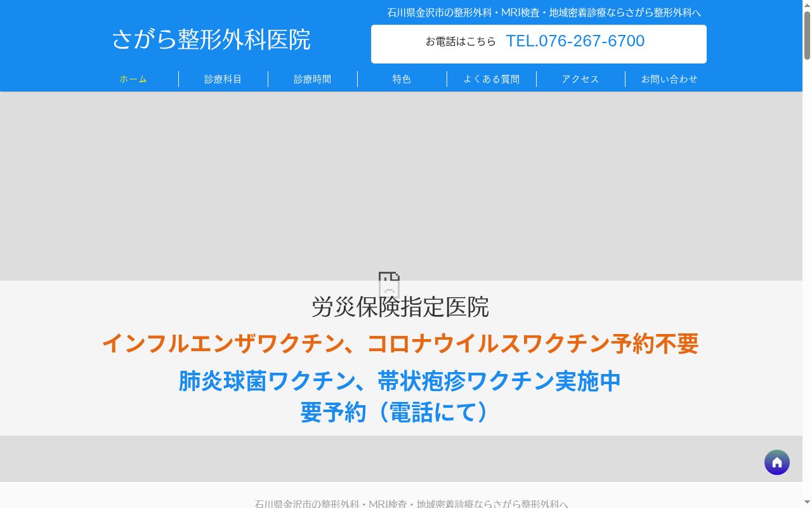Click the home icon floating button
812x508 pixels.
coord(776,462)
